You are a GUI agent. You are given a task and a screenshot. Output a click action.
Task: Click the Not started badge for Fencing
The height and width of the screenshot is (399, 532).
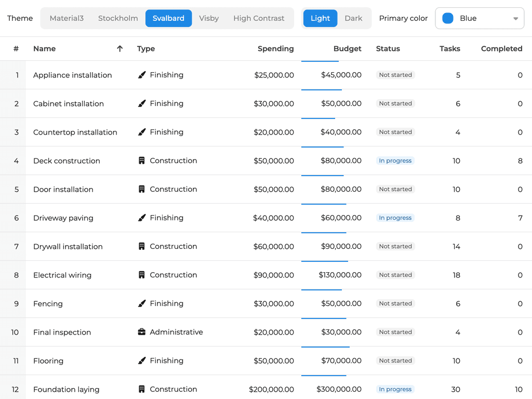[395, 303]
